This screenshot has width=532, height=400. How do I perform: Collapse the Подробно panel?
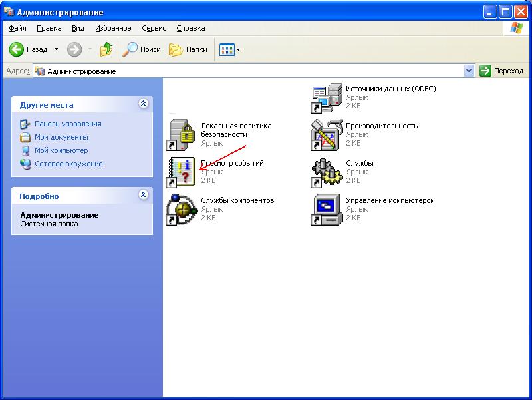pyautogui.click(x=143, y=195)
